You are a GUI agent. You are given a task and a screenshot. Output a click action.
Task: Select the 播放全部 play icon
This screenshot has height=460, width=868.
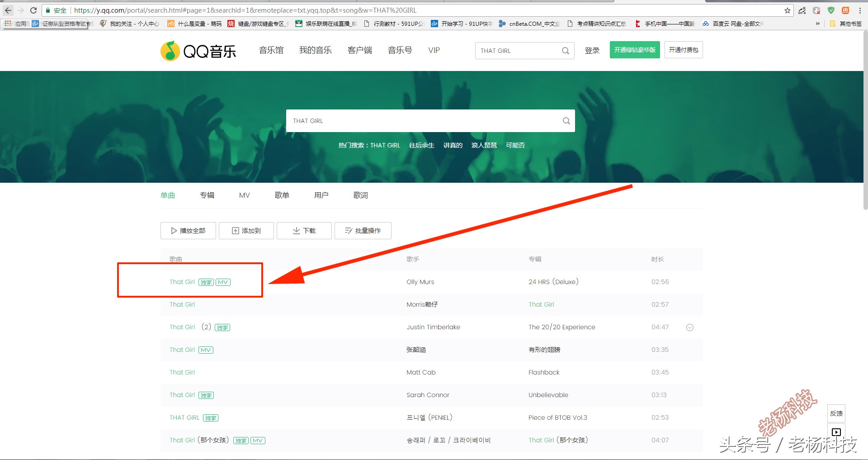tap(174, 231)
